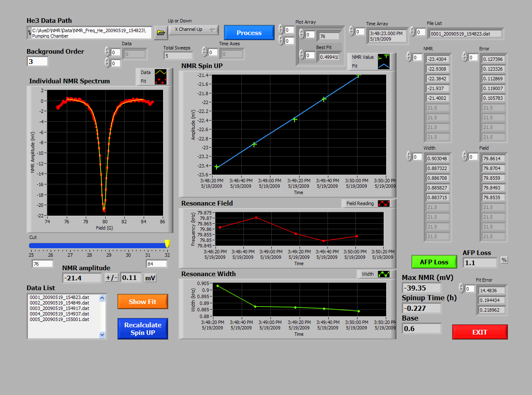This screenshot has height=395, width=532.
Task: Click the Total Sweeps field showing 5
Action: click(178, 55)
